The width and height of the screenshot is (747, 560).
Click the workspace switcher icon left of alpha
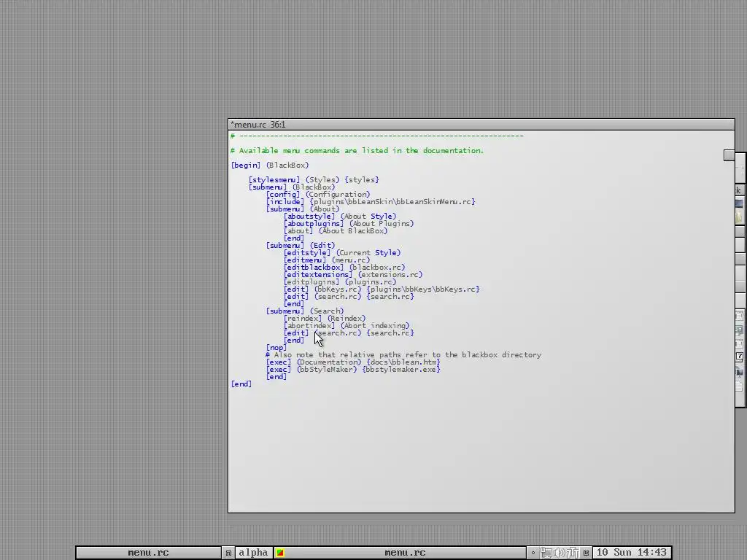tap(228, 553)
